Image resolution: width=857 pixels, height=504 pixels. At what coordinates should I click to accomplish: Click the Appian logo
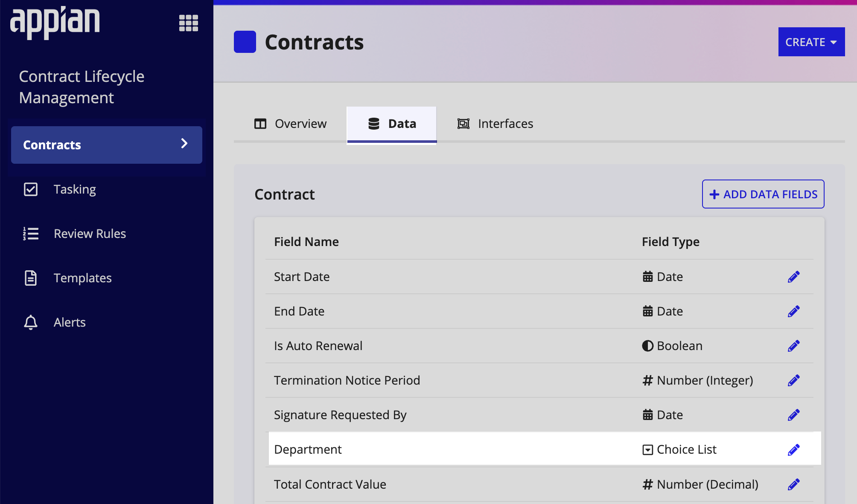tap(55, 23)
